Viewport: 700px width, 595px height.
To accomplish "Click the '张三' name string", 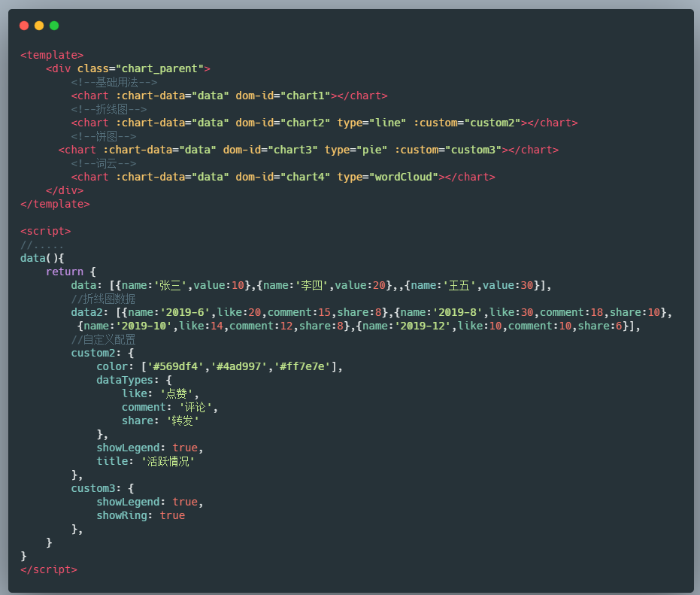I will [x=170, y=285].
